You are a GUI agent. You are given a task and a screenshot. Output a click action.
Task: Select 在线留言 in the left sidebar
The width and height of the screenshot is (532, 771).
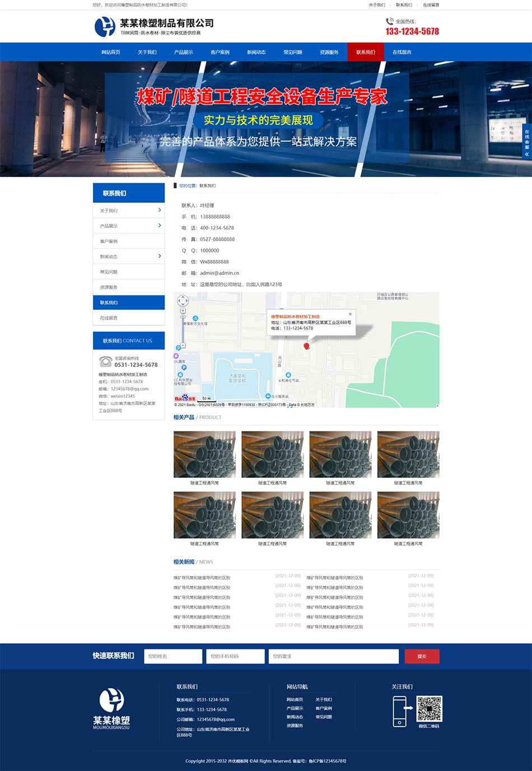coord(129,318)
